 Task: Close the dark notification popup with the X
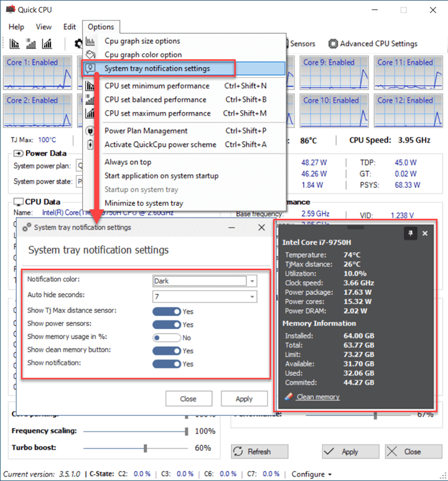(x=425, y=233)
